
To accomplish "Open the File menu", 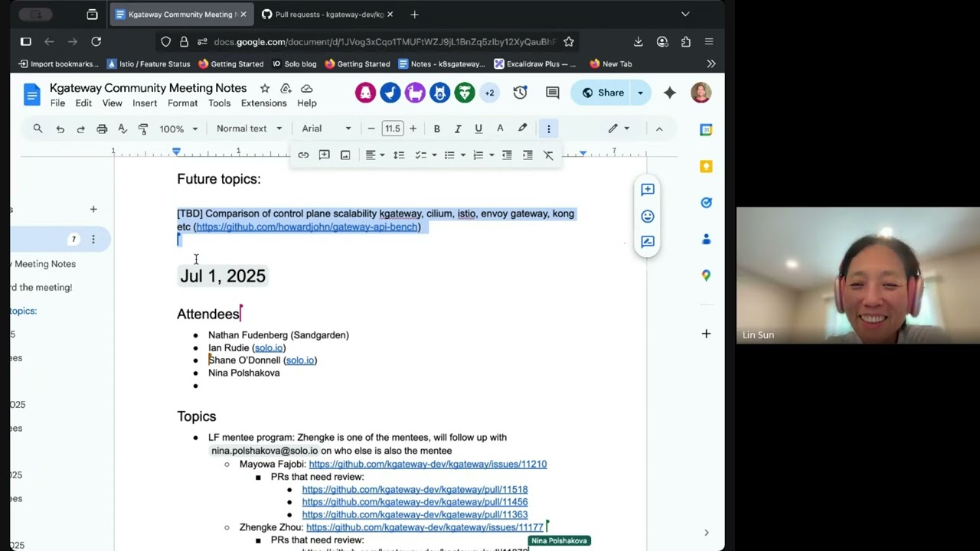I will [57, 103].
